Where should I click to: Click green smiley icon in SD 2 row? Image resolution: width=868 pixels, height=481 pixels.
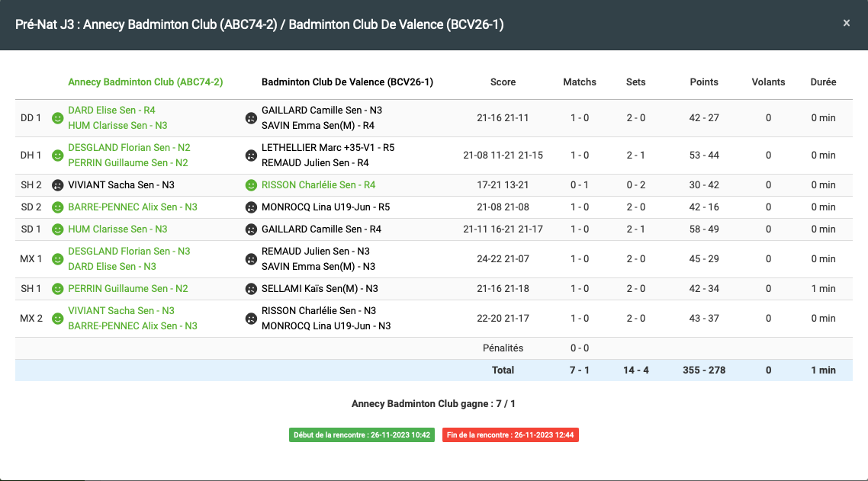click(57, 207)
